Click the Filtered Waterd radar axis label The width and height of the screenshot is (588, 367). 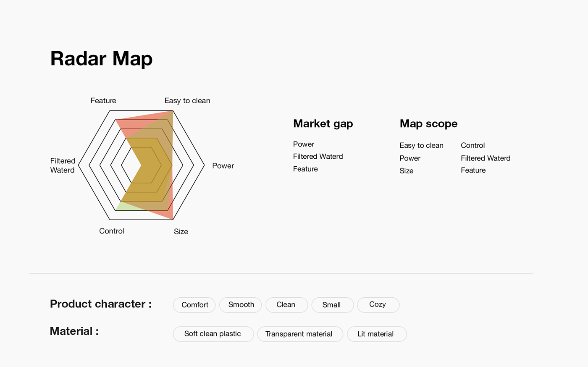[x=63, y=165]
